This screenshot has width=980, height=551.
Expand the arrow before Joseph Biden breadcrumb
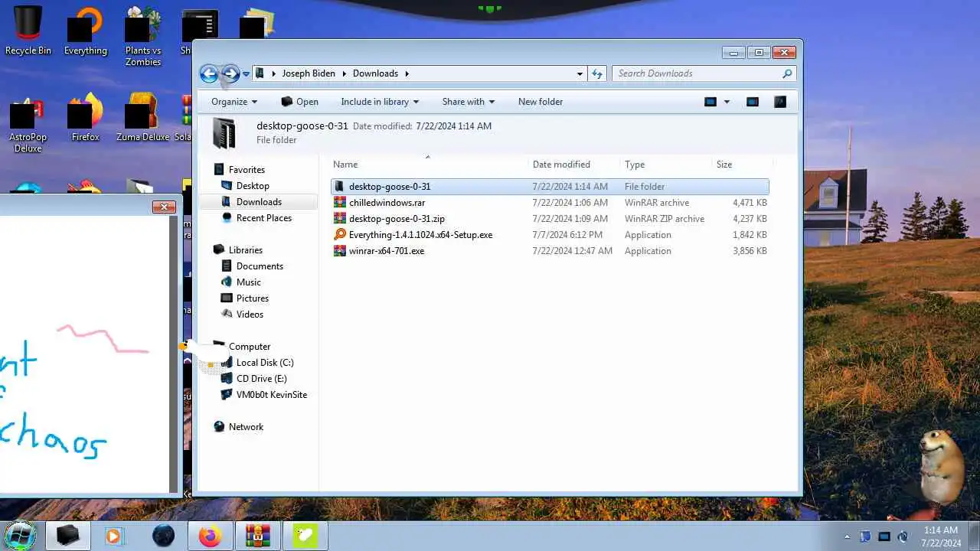click(x=273, y=73)
